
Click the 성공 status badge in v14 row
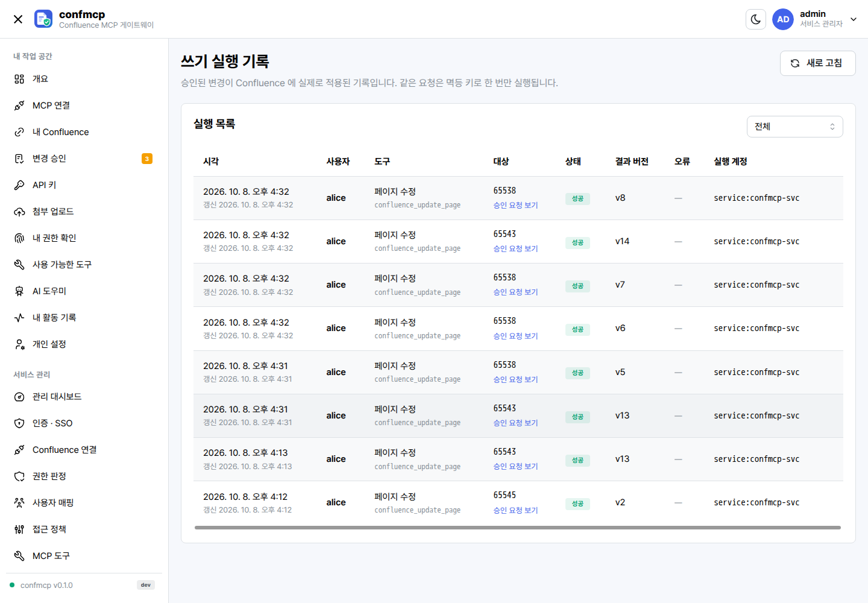(x=577, y=242)
